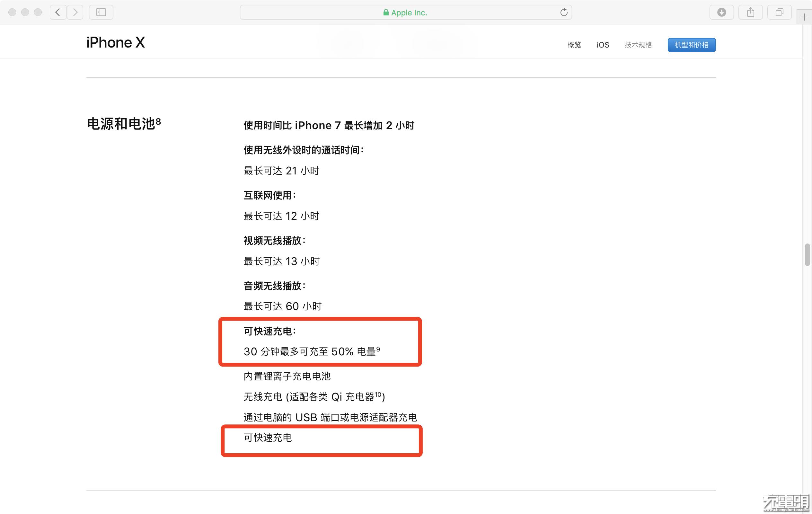
Task: Click the Safari back navigation arrow
Action: pos(58,13)
